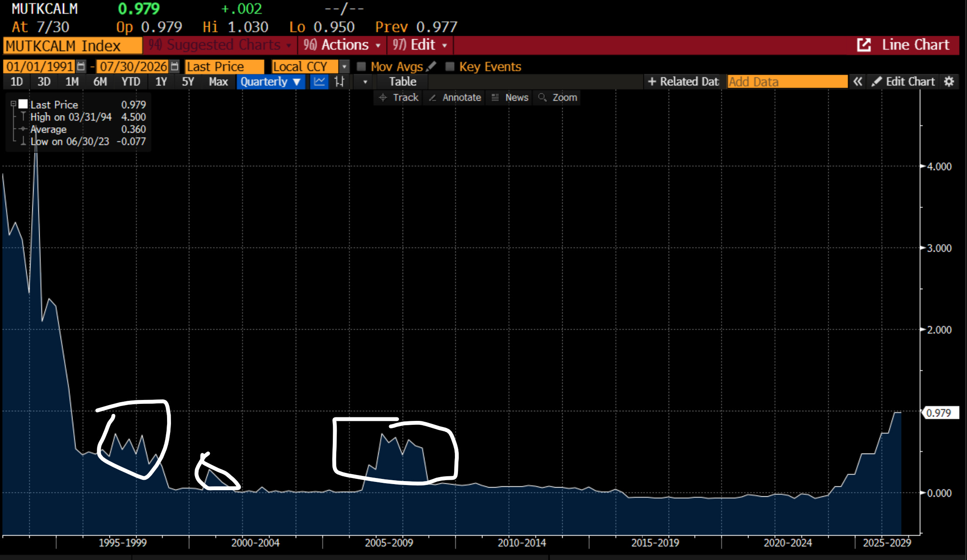
Task: Select the Max range tab
Action: pos(218,82)
